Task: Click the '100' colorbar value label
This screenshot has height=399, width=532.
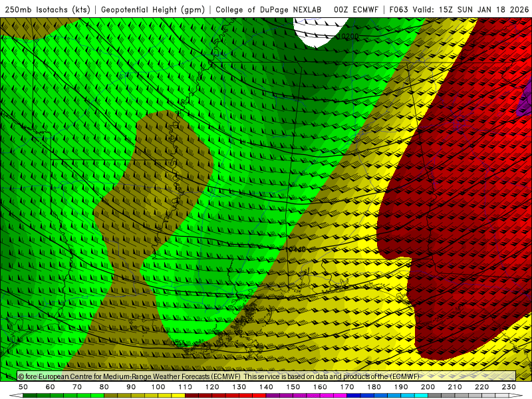Action: (158, 387)
